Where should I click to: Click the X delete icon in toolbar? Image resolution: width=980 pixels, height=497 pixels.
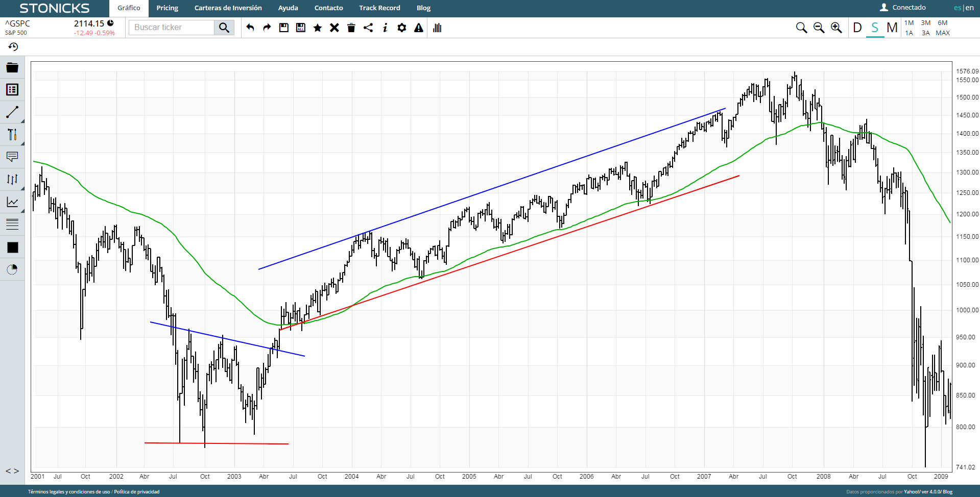pos(334,28)
